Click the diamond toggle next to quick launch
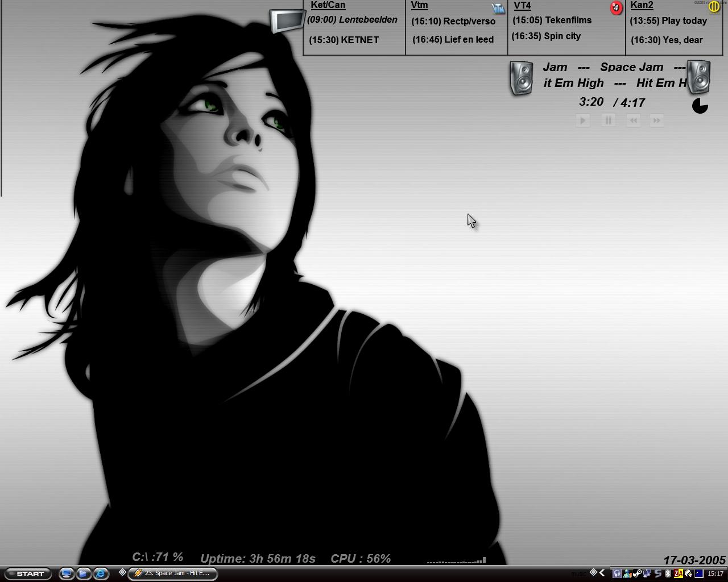This screenshot has height=582, width=728. pyautogui.click(x=122, y=572)
